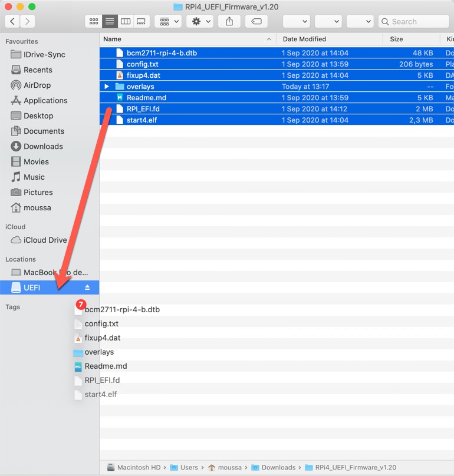Select the RPI_EFI.fd file row
The width and height of the screenshot is (454, 476).
(x=277, y=109)
